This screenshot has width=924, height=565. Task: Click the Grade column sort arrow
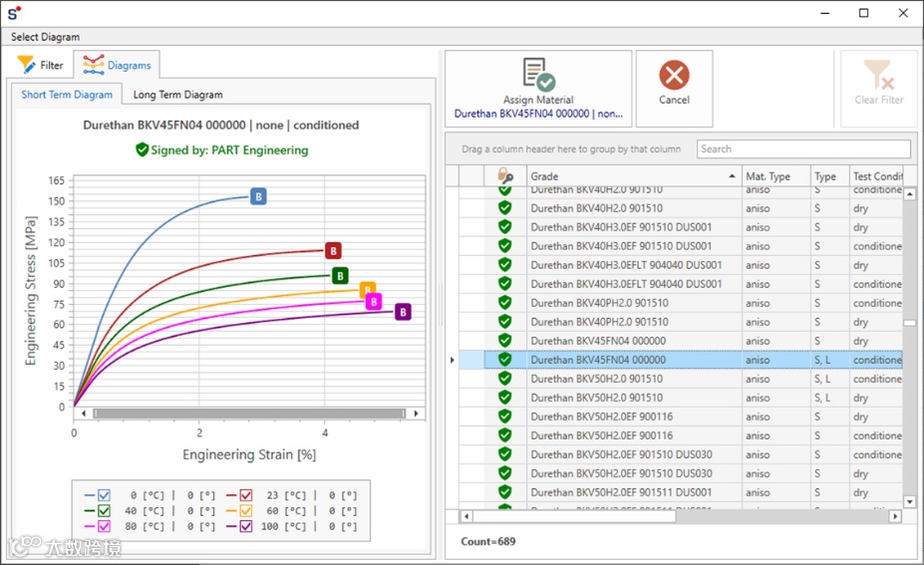click(x=732, y=176)
